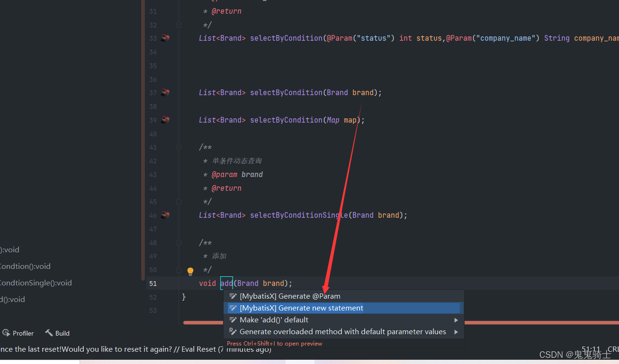This screenshot has width=619, height=364.
Task: Click @param brand in the Javadoc
Action: (237, 174)
